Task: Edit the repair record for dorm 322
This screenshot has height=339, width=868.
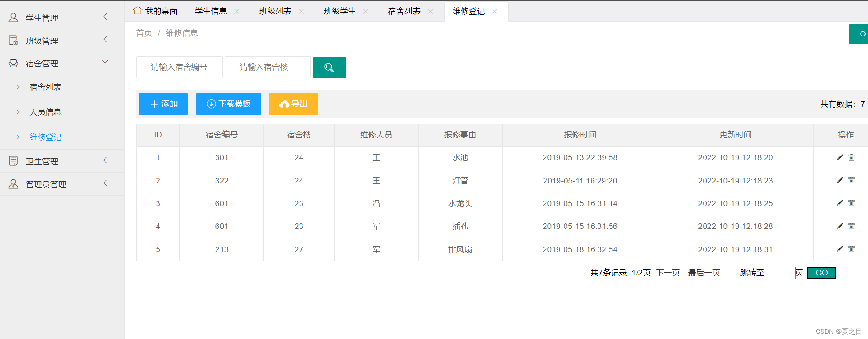Action: tap(840, 180)
